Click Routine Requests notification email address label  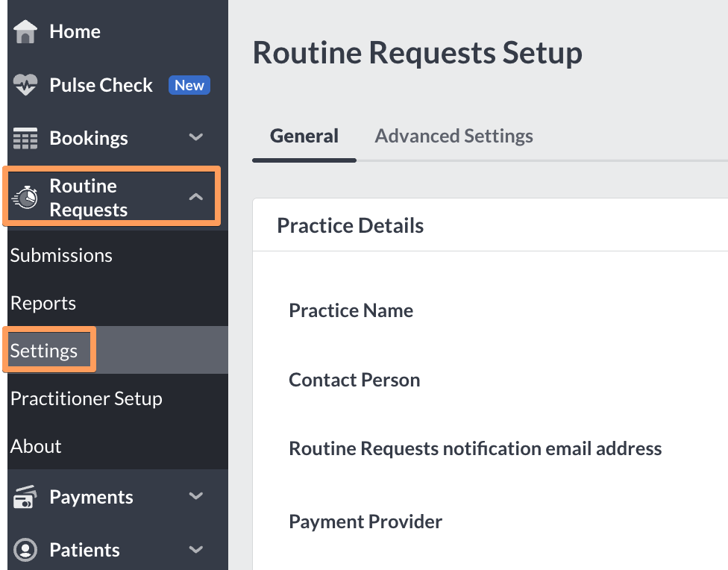click(475, 448)
